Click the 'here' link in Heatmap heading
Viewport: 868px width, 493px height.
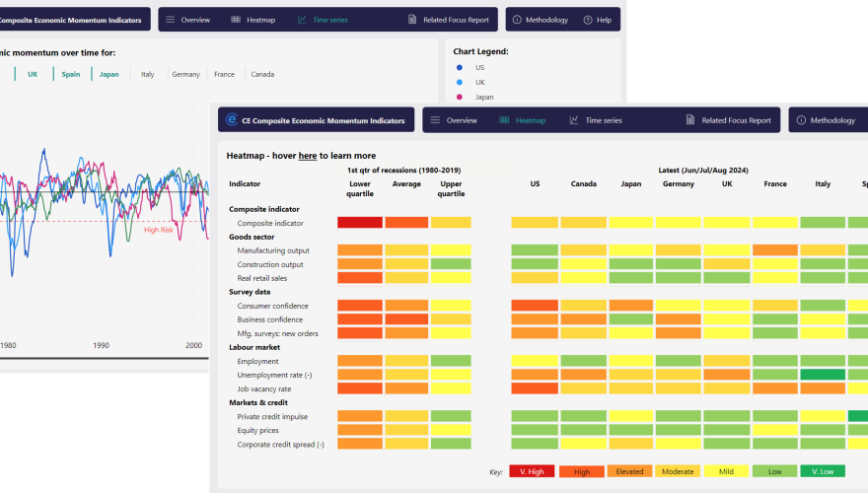(308, 156)
